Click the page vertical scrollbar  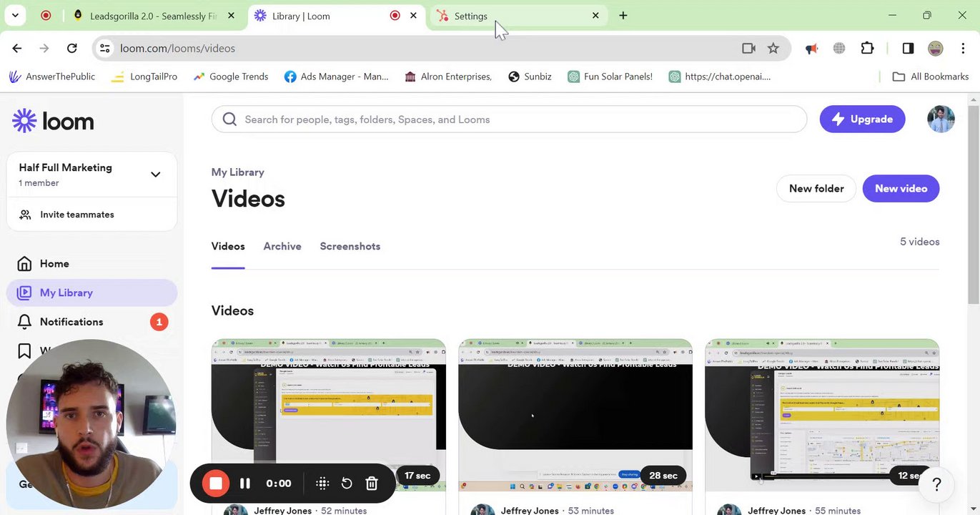[x=974, y=204]
